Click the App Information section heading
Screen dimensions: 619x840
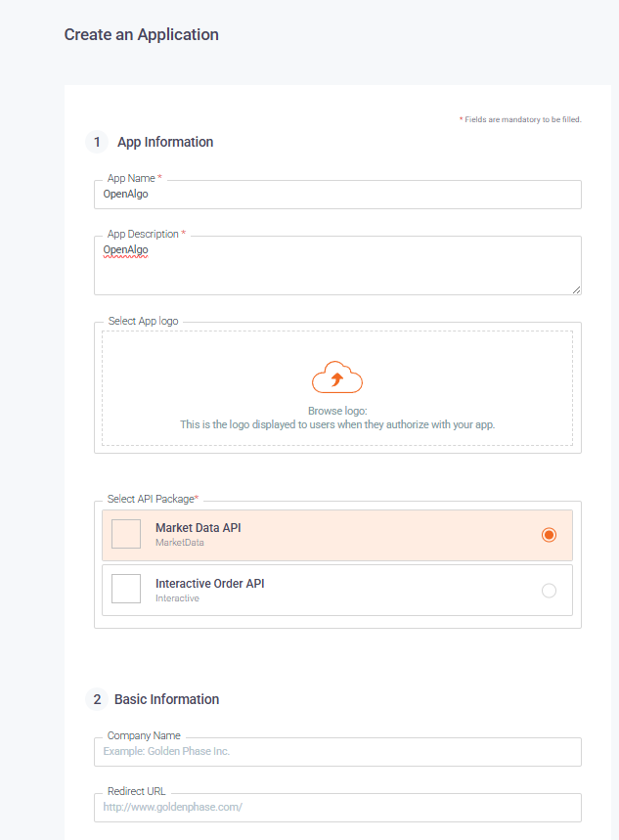pos(165,142)
